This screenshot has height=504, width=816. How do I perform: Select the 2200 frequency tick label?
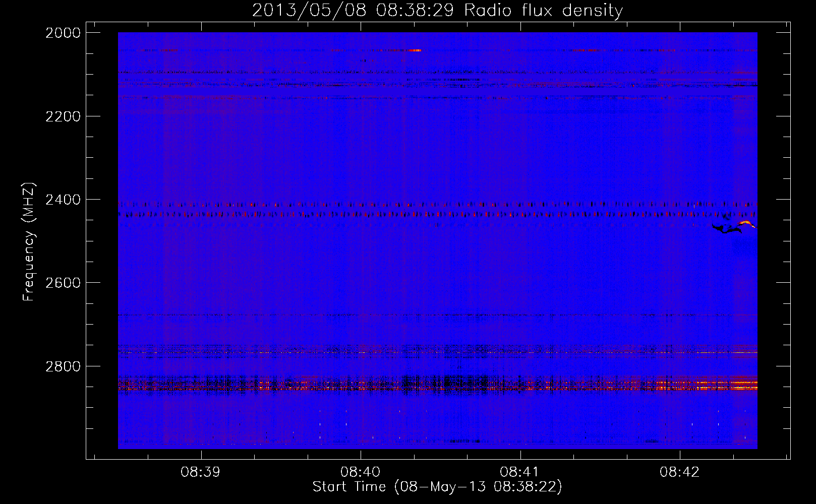pyautogui.click(x=63, y=116)
